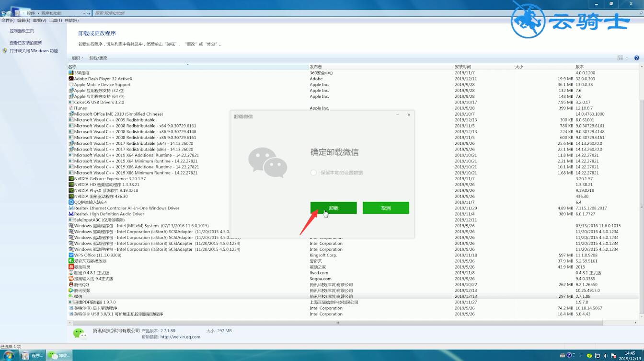Select 腾讯视频 program icon

[71, 291]
